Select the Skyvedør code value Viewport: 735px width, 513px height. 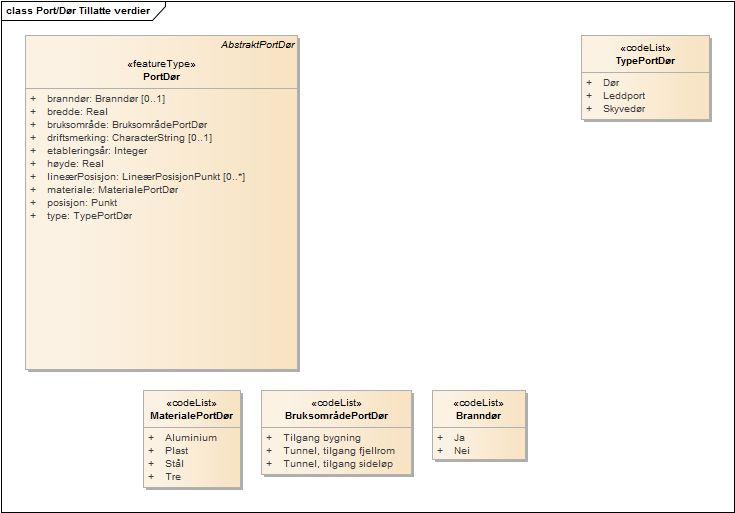[x=624, y=109]
